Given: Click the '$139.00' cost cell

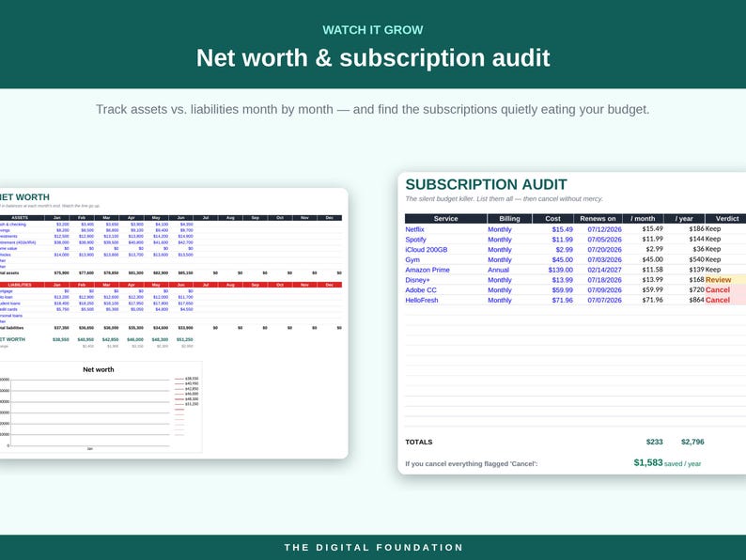Looking at the screenshot, I should click(x=561, y=270).
